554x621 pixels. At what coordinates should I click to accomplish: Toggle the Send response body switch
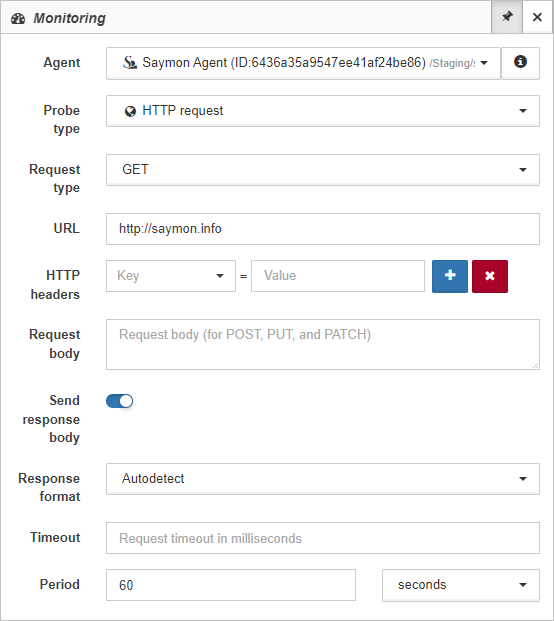(x=119, y=401)
